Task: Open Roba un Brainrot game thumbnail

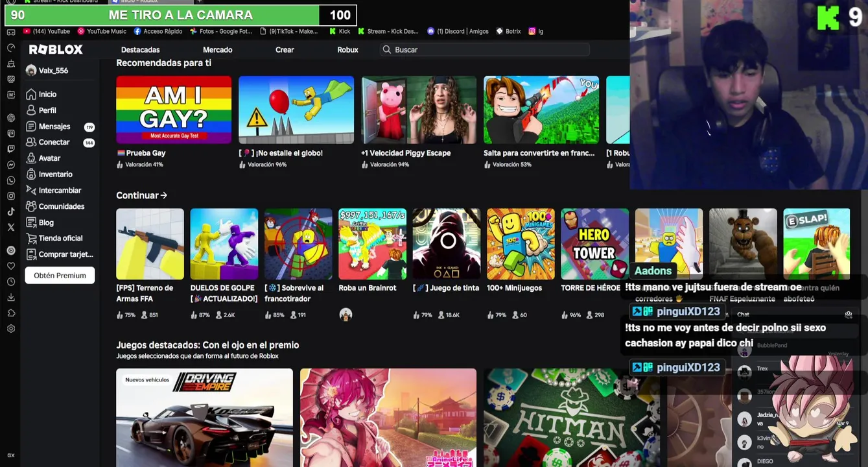Action: 372,244
